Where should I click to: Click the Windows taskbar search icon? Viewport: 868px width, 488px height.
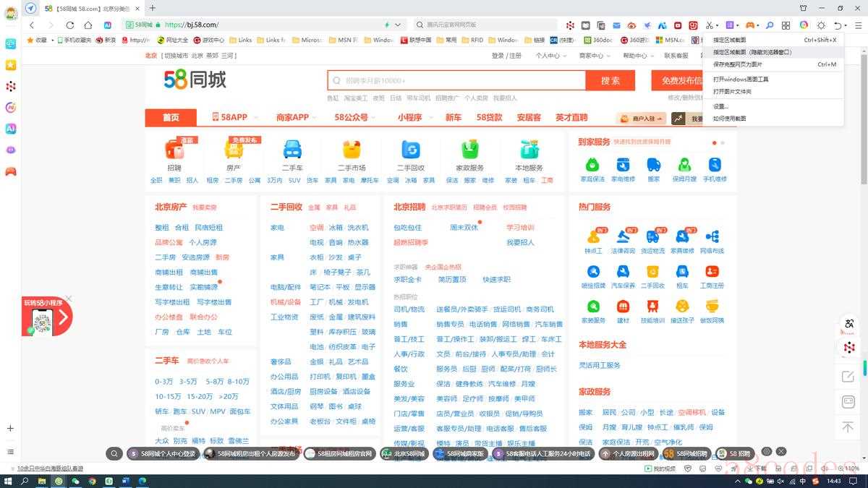[25, 481]
